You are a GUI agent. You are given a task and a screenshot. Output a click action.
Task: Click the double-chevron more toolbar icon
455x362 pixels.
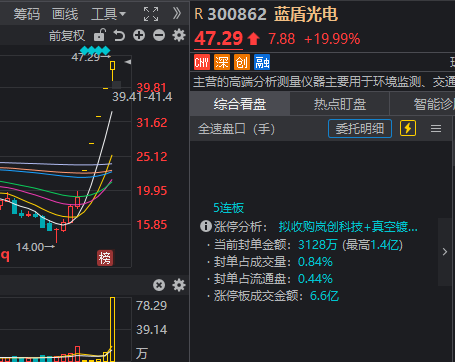click(x=177, y=14)
